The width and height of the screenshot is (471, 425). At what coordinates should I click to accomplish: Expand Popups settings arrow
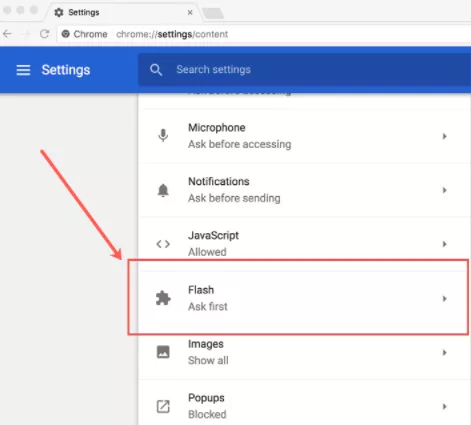pos(444,406)
